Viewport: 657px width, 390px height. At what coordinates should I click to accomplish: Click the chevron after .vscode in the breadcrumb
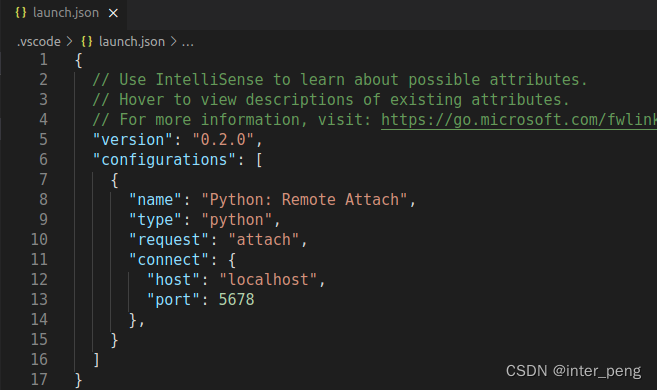pyautogui.click(x=70, y=41)
